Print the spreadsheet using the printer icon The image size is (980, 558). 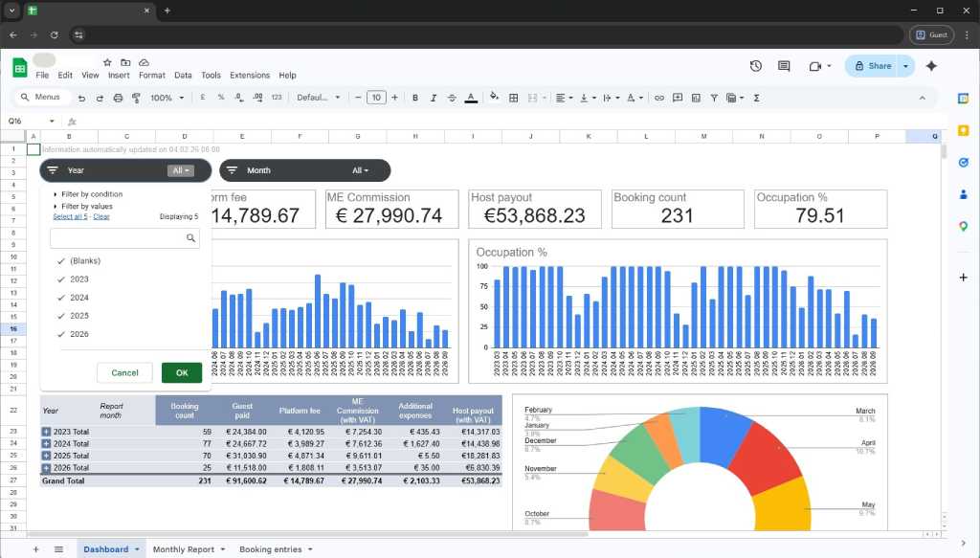pyautogui.click(x=118, y=98)
